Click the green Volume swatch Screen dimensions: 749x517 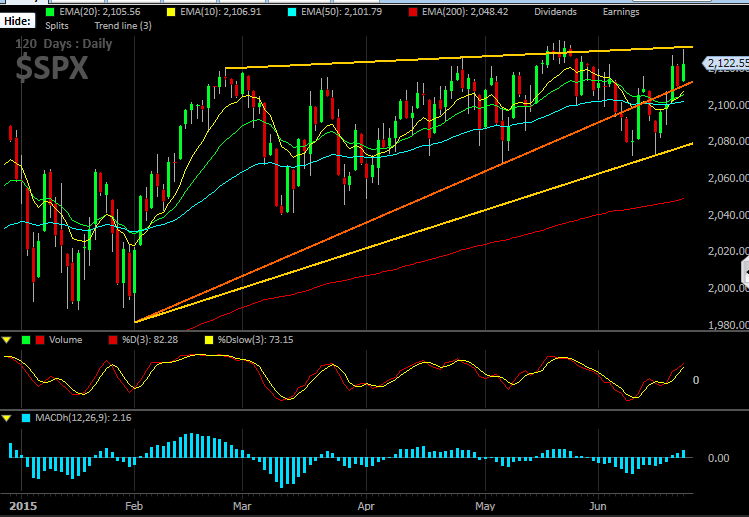pyautogui.click(x=26, y=340)
